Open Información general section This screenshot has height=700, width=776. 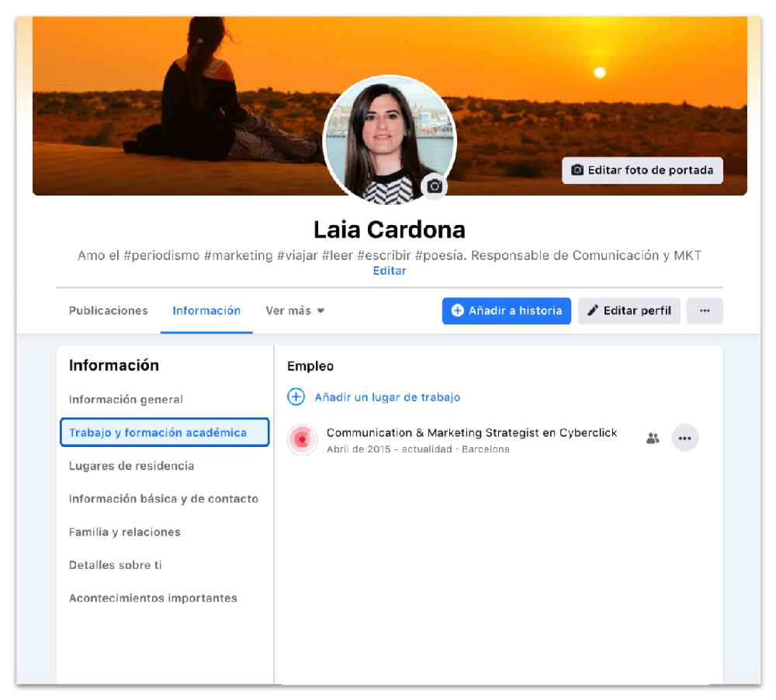coord(126,400)
